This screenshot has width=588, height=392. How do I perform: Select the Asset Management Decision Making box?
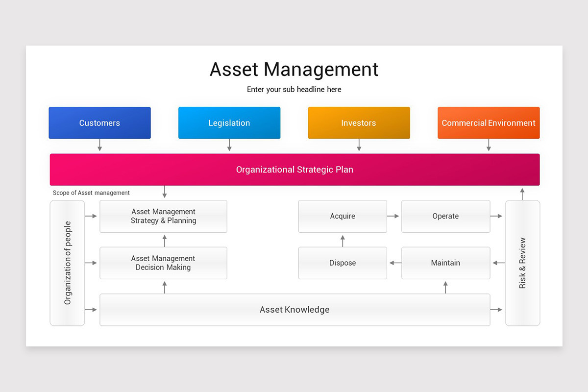[163, 263]
